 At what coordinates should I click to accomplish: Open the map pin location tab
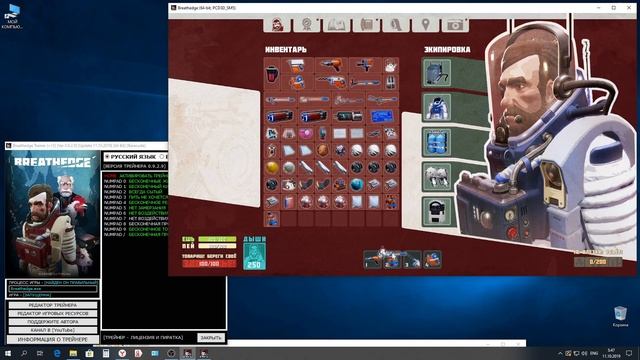(x=425, y=24)
